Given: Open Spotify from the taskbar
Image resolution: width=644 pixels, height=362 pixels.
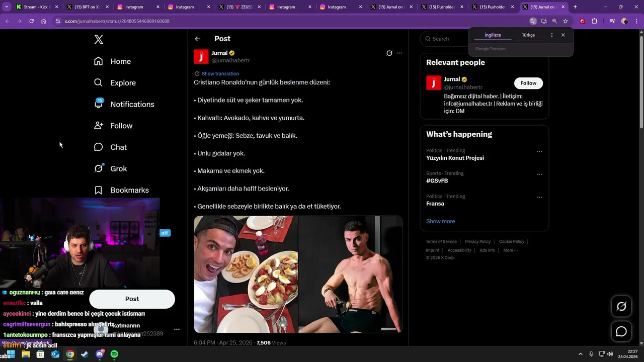Looking at the screenshot, I should coord(114,354).
